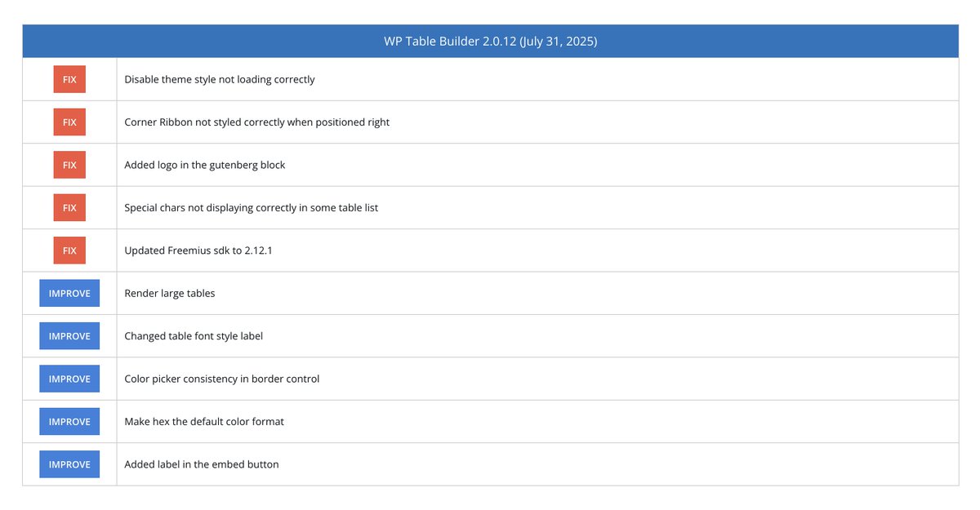Click the FIX badge beside Disable theme style
The width and height of the screenshot is (980, 510).
[69, 79]
